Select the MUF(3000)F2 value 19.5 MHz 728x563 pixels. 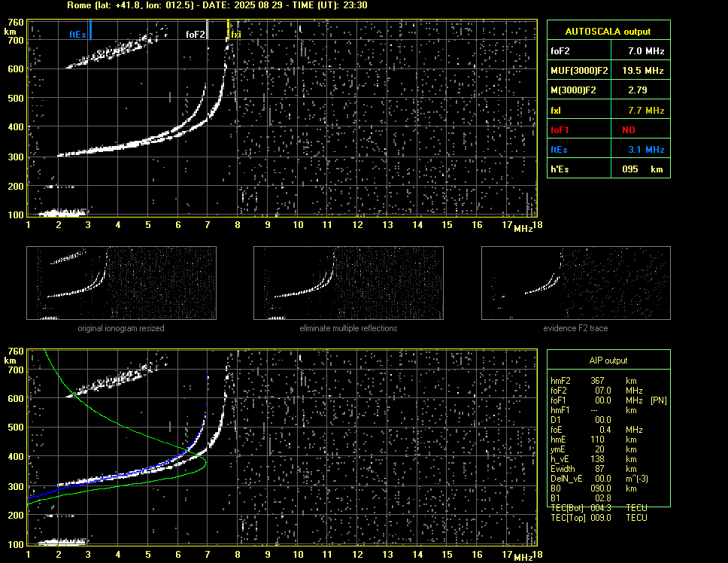coord(642,71)
